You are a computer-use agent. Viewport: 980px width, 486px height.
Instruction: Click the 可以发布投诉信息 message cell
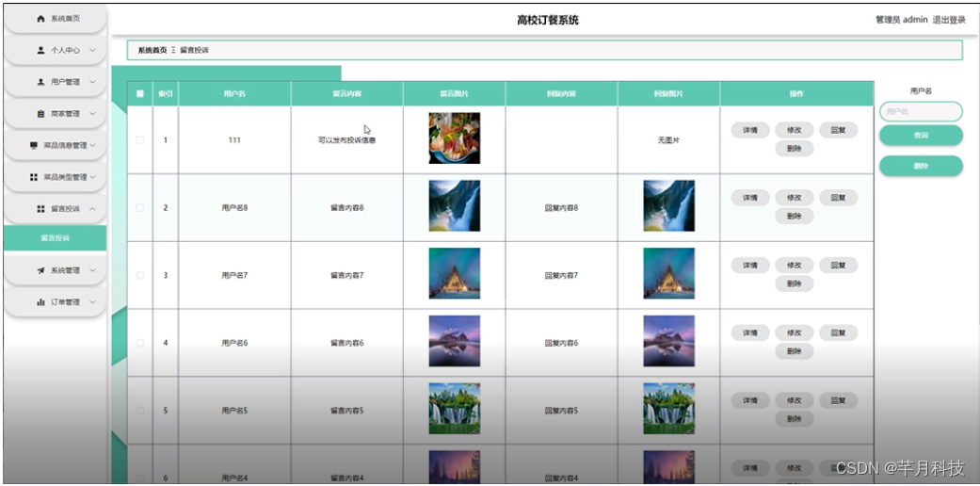pyautogui.click(x=346, y=140)
